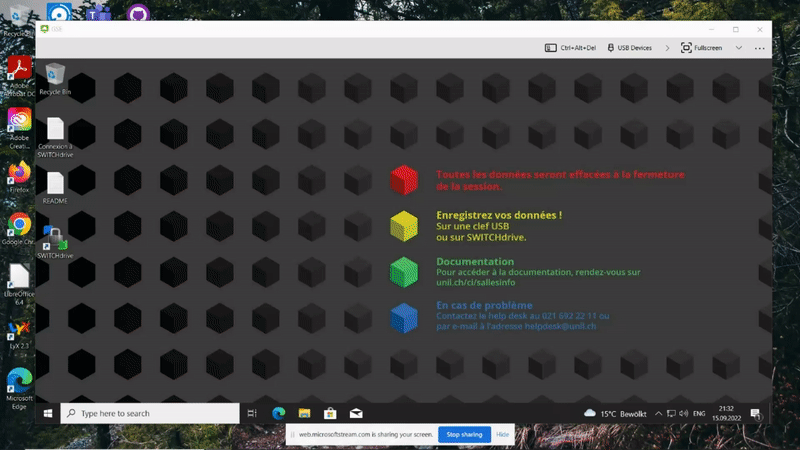Open Edge from the remote taskbar
Viewport: 800px width, 450px height.
pos(279,413)
